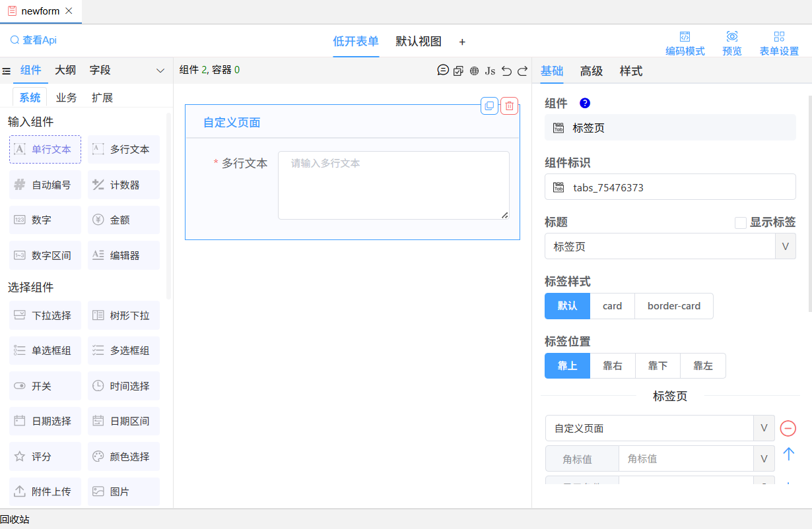Image resolution: width=812 pixels, height=529 pixels.
Task: Enable the 显示标签 checkbox
Action: pyautogui.click(x=741, y=223)
